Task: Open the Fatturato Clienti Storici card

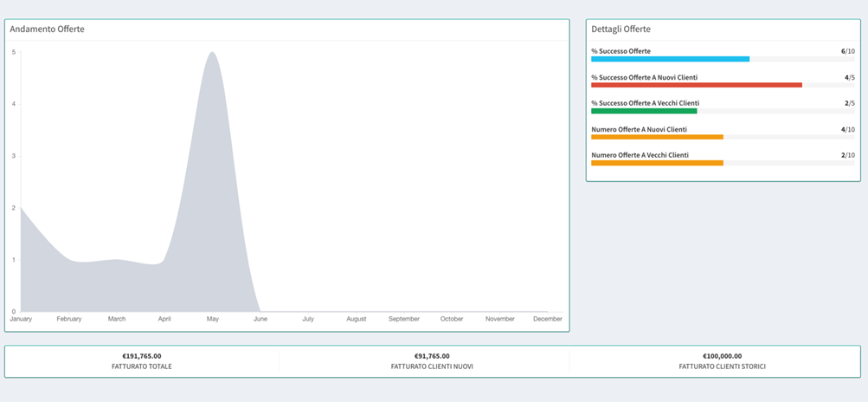Action: (722, 361)
